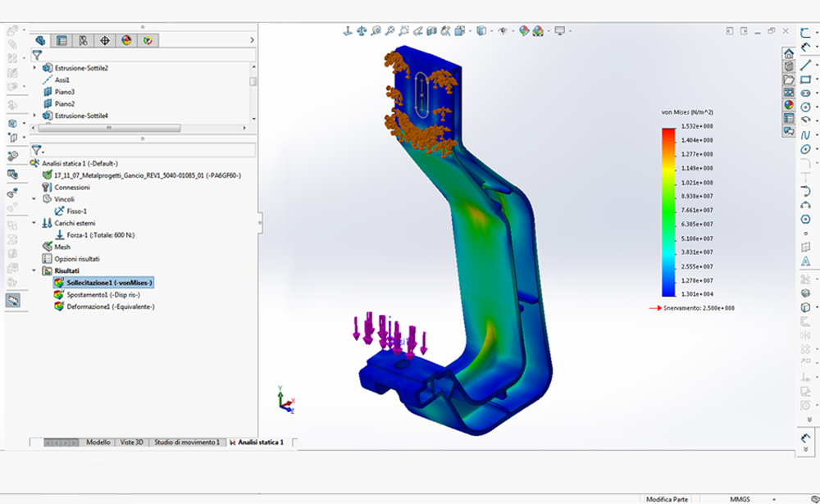Click the Edit Appearance icon

[x=523, y=31]
